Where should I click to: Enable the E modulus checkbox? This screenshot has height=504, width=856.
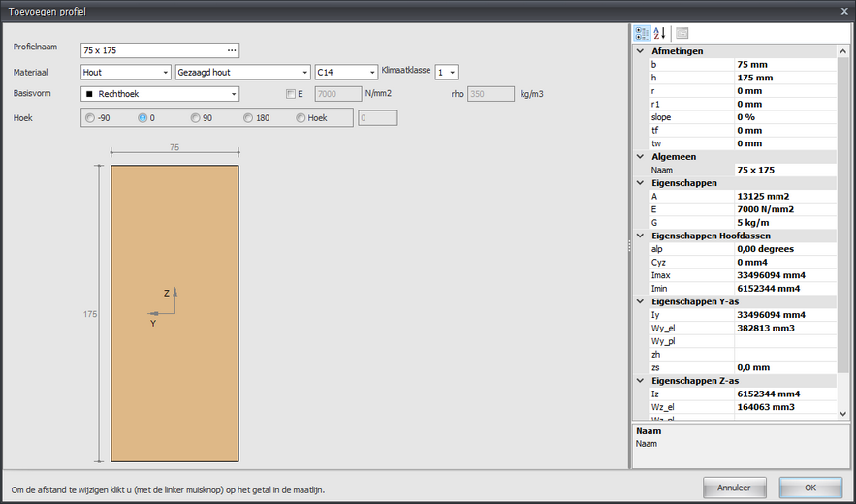click(x=291, y=94)
